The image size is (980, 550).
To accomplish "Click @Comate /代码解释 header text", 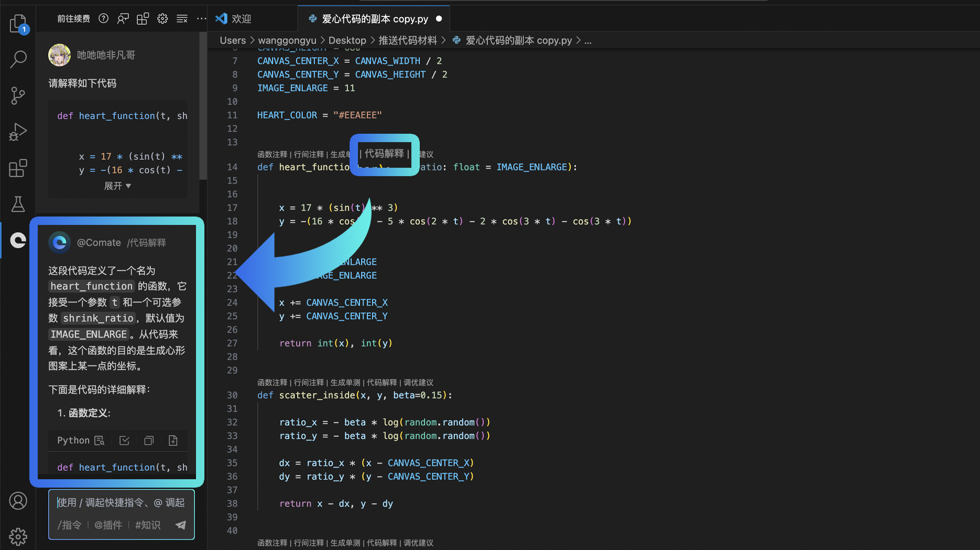I will click(122, 243).
